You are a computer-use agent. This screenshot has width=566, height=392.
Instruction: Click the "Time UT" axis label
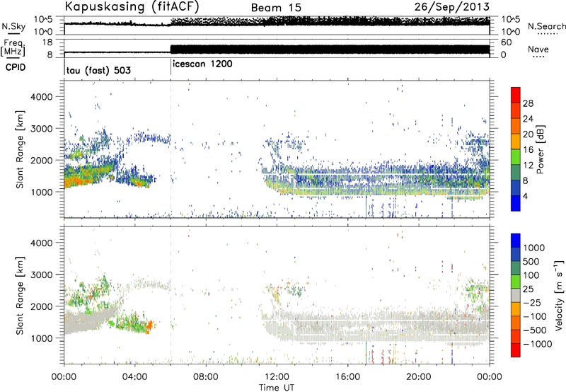[277, 388]
